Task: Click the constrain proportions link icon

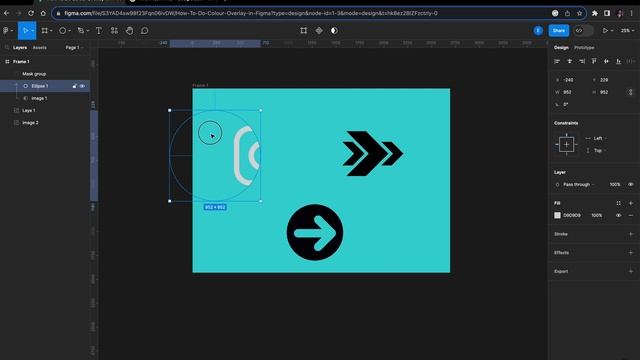Action: (x=631, y=92)
